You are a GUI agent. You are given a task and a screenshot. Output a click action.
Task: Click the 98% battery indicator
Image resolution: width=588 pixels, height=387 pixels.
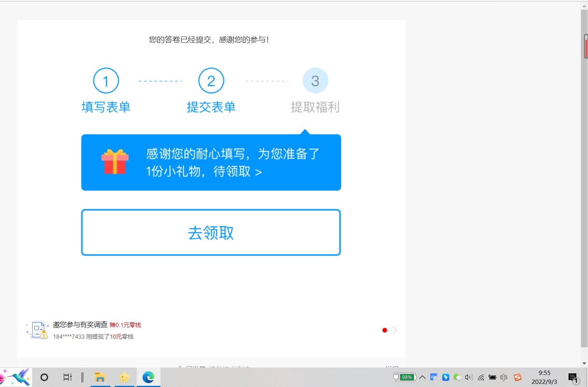click(405, 377)
